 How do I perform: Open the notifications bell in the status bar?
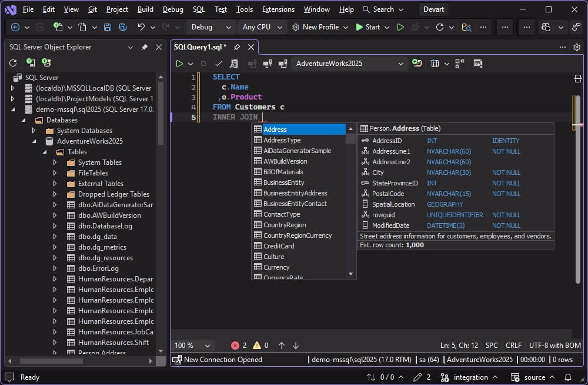click(x=568, y=377)
